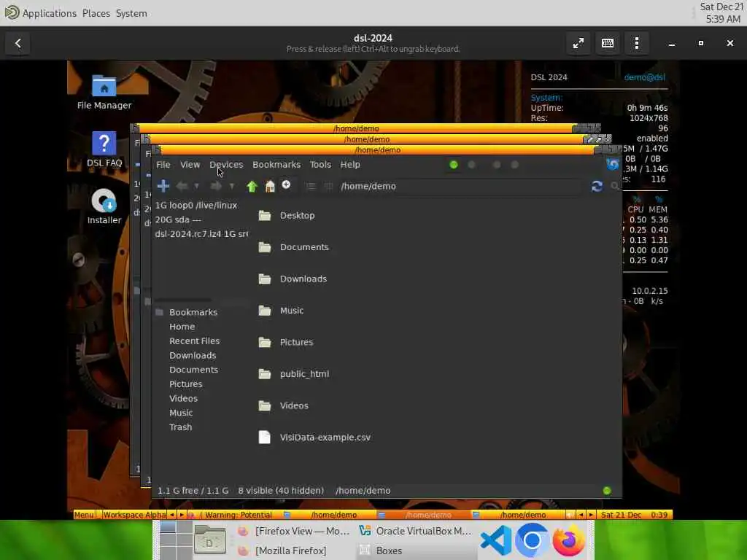Open Trash bookmark in side panel

pos(181,427)
